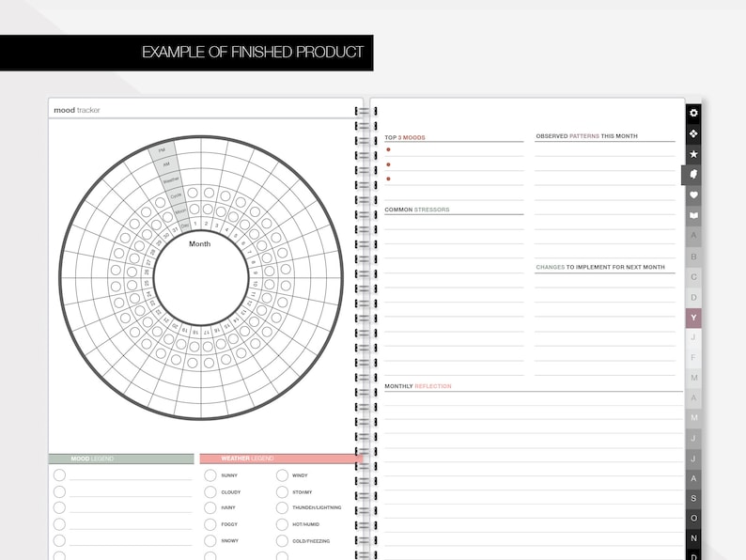Open the B section tab
The height and width of the screenshot is (560, 746).
click(x=693, y=257)
